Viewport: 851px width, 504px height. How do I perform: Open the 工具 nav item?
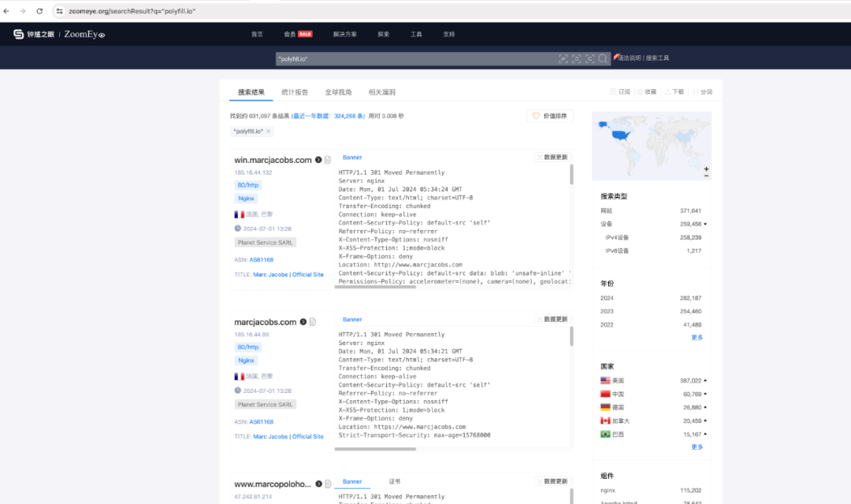[x=416, y=34]
